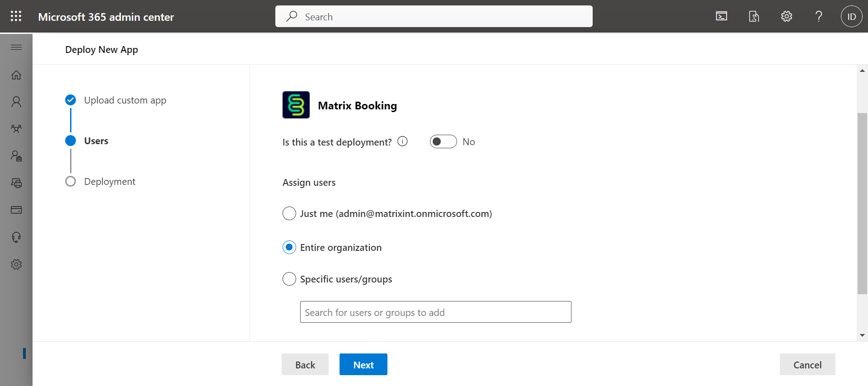Open the help question mark icon

tap(819, 17)
